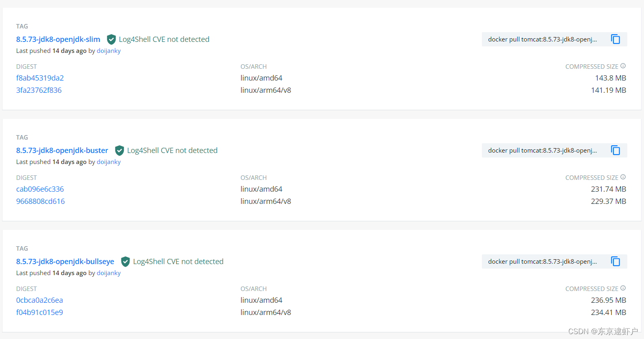The width and height of the screenshot is (644, 339).
Task: Click the green shield icon next to openjdk-slim
Action: [111, 39]
